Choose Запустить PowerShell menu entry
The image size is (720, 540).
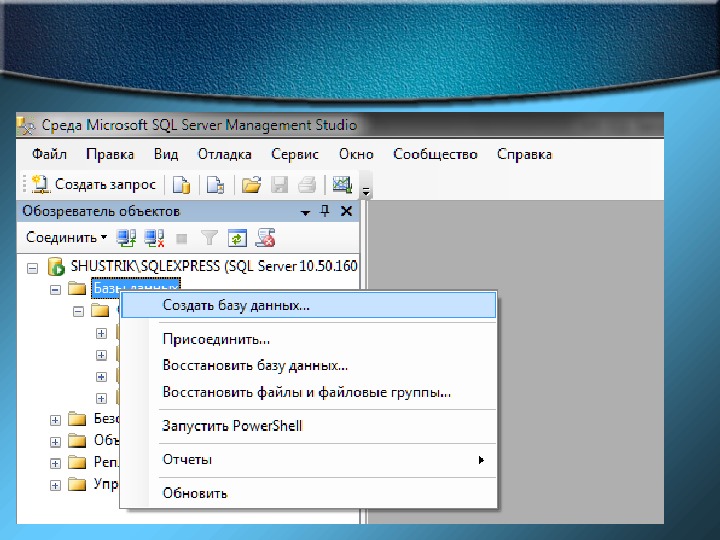pos(309,426)
